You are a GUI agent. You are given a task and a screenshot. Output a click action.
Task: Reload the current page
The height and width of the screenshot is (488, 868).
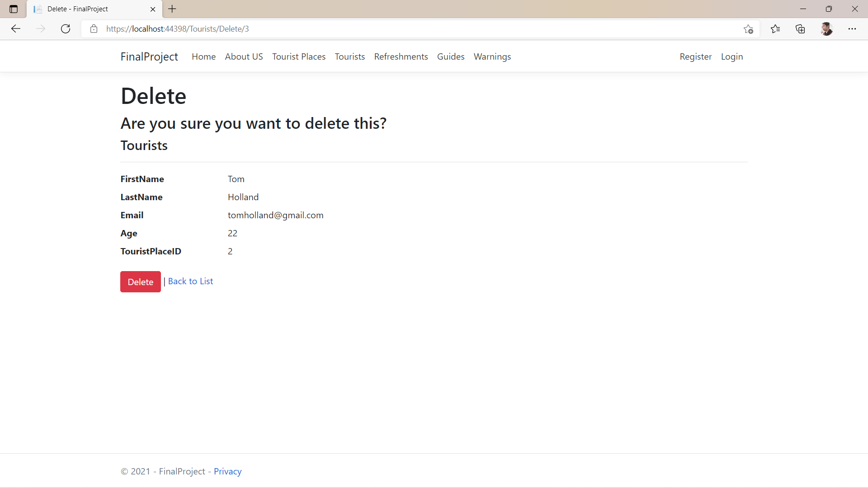coord(66,28)
